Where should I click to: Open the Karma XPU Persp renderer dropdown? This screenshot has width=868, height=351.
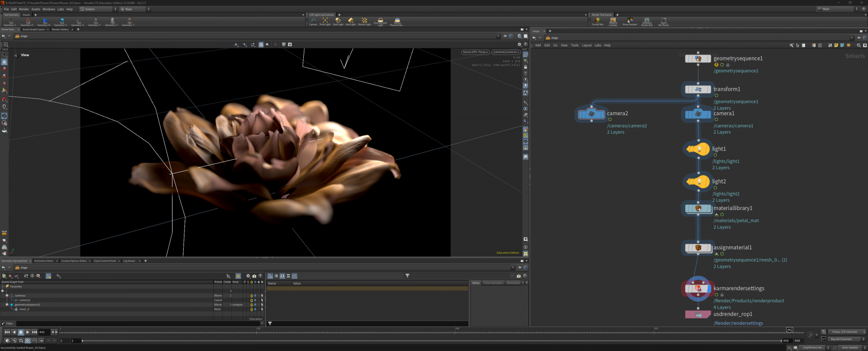(476, 52)
